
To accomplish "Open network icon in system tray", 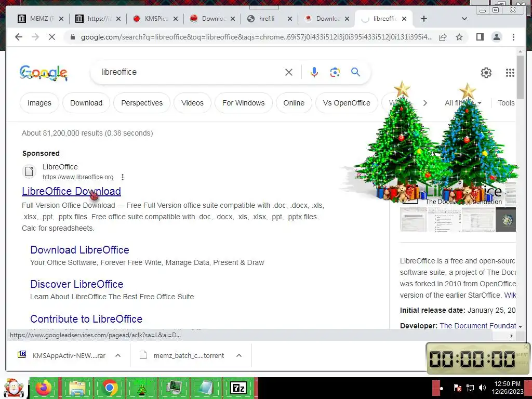I will [x=470, y=388].
